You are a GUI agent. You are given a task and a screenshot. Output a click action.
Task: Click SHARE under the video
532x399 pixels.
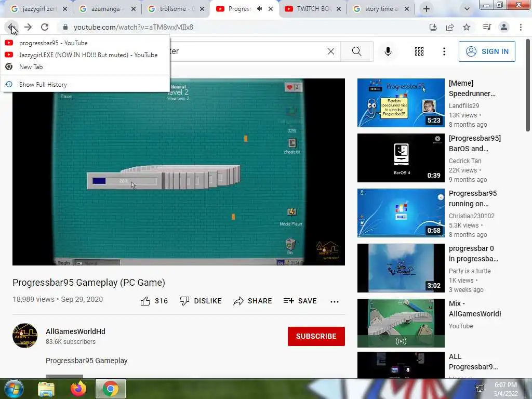tap(253, 301)
